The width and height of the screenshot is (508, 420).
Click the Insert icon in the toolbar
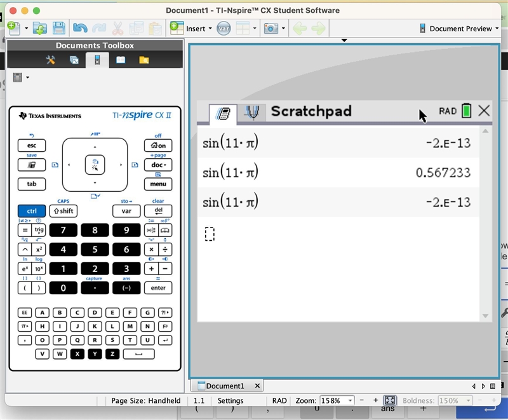177,28
